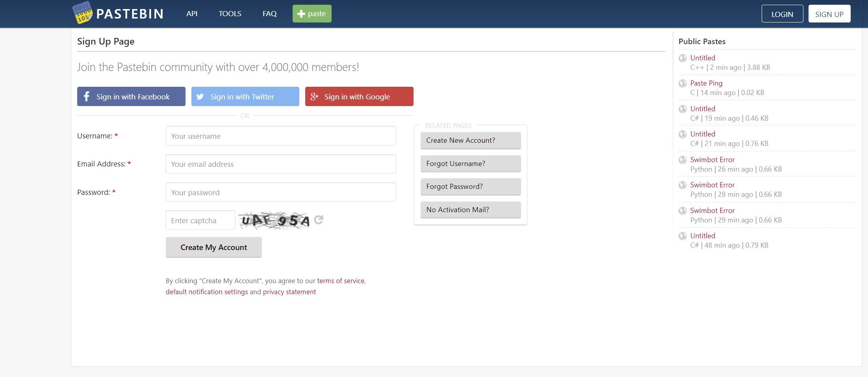The width and height of the screenshot is (868, 377).
Task: Click Create My Account button
Action: pyautogui.click(x=214, y=247)
